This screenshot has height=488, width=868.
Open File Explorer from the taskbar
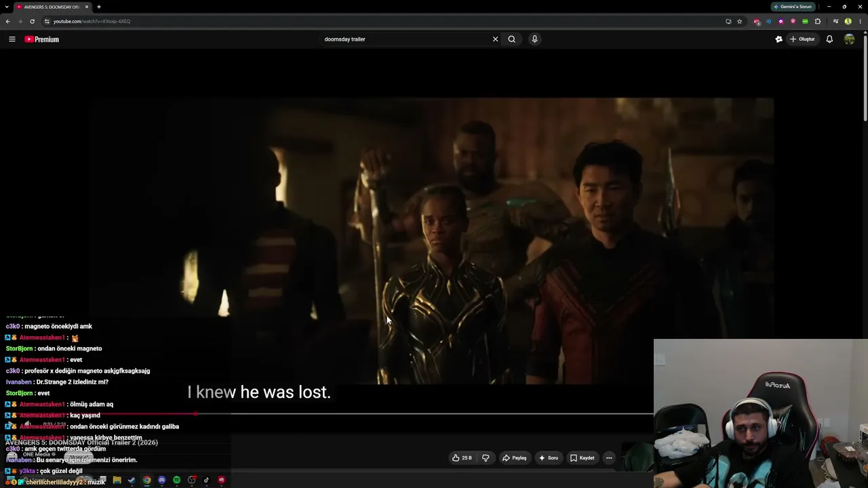pyautogui.click(x=117, y=481)
